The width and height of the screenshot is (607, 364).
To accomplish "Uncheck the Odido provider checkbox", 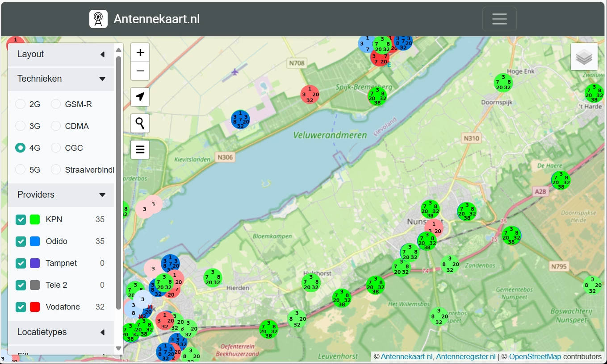I will click(x=21, y=241).
